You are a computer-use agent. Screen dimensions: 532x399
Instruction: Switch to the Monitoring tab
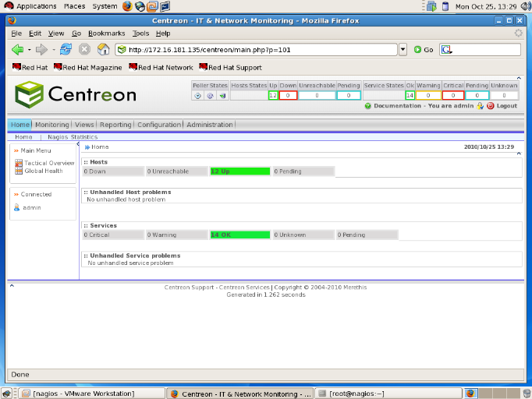point(52,125)
